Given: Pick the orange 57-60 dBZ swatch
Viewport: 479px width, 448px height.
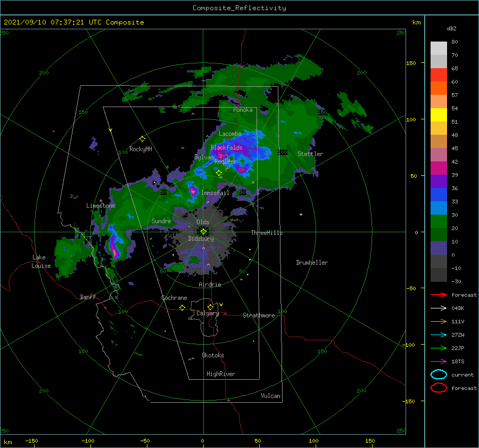Looking at the screenshot, I should point(439,88).
